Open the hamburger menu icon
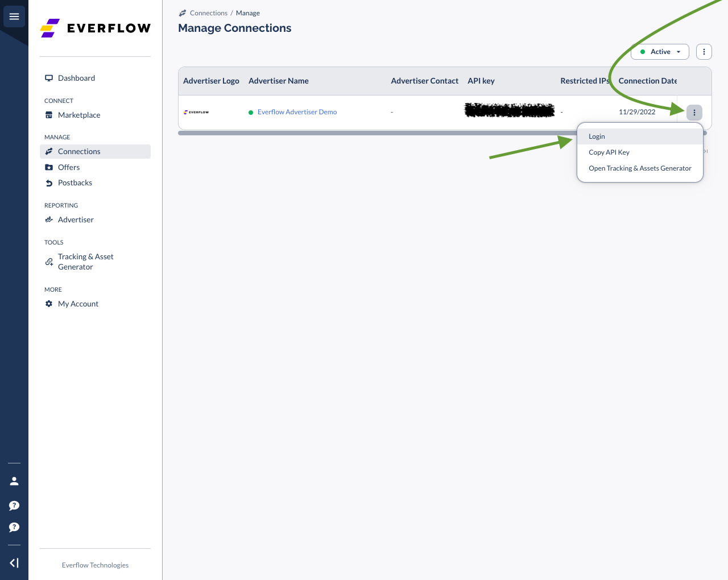728x580 pixels. pos(14,16)
